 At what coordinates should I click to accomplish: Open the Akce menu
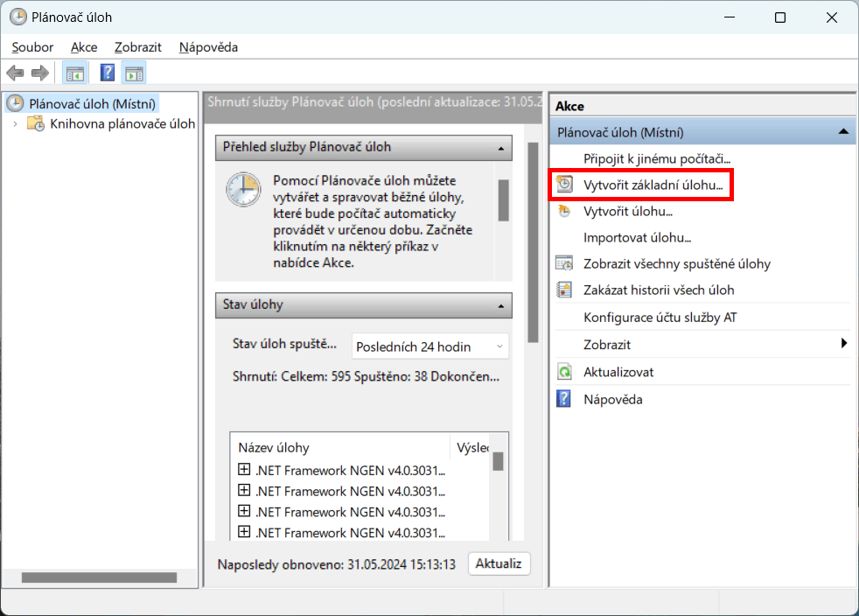(84, 47)
